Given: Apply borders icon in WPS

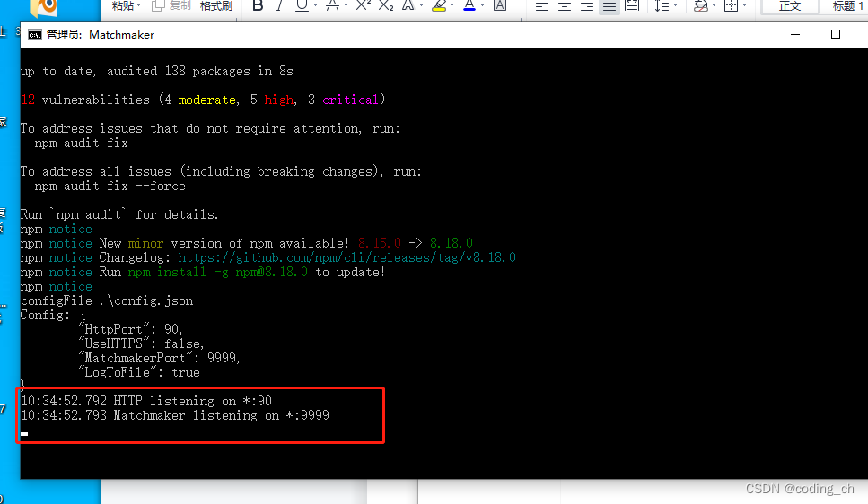Looking at the screenshot, I should (732, 6).
